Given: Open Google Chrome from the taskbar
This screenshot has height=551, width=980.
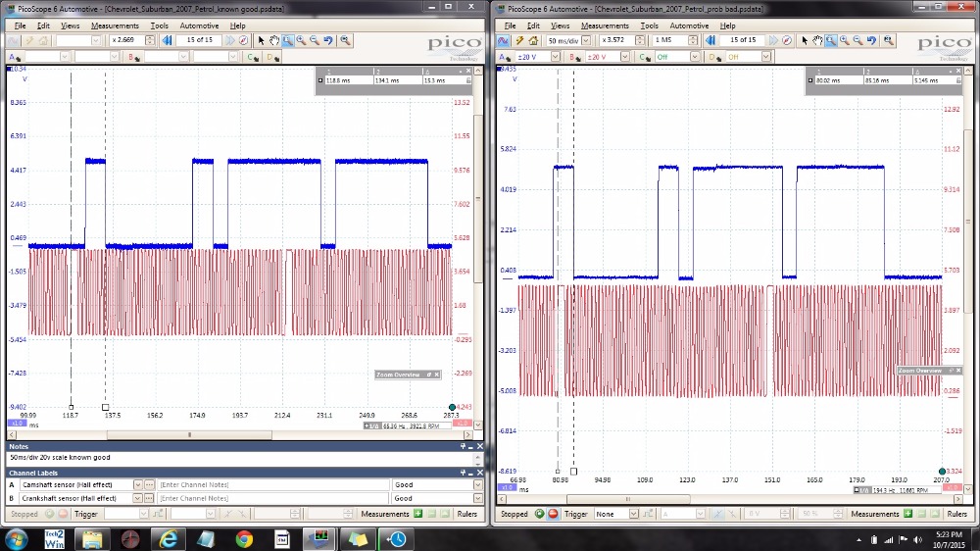Looking at the screenshot, I should click(x=244, y=538).
